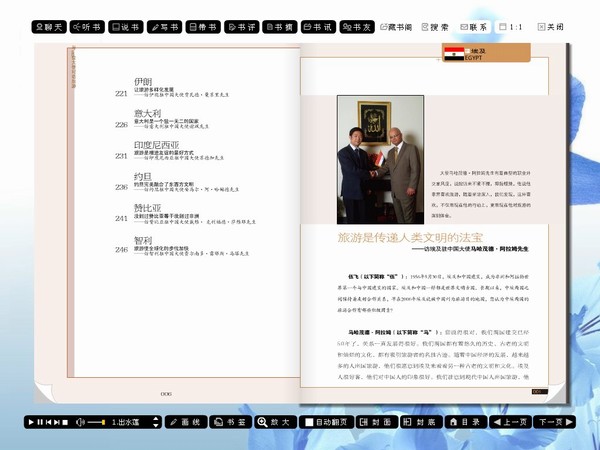Click the handshake photo on right page

pyautogui.click(x=380, y=160)
